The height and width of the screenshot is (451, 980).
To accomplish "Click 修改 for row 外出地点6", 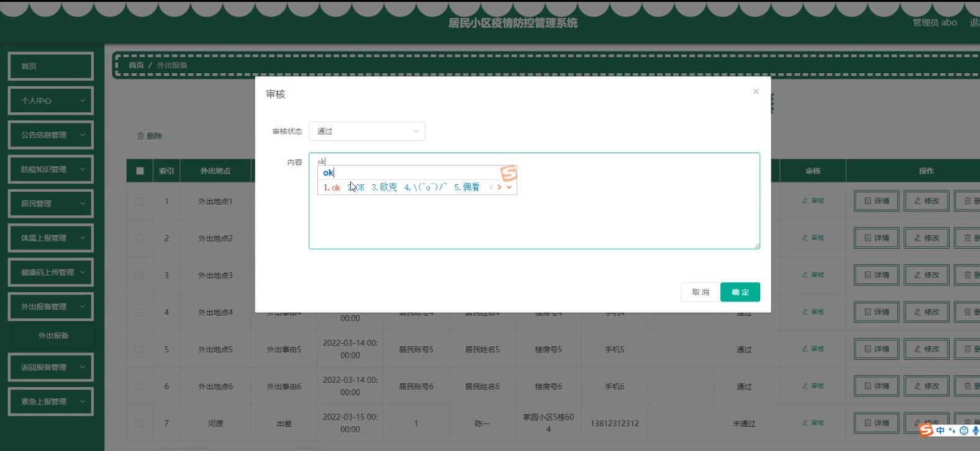I will click(927, 386).
